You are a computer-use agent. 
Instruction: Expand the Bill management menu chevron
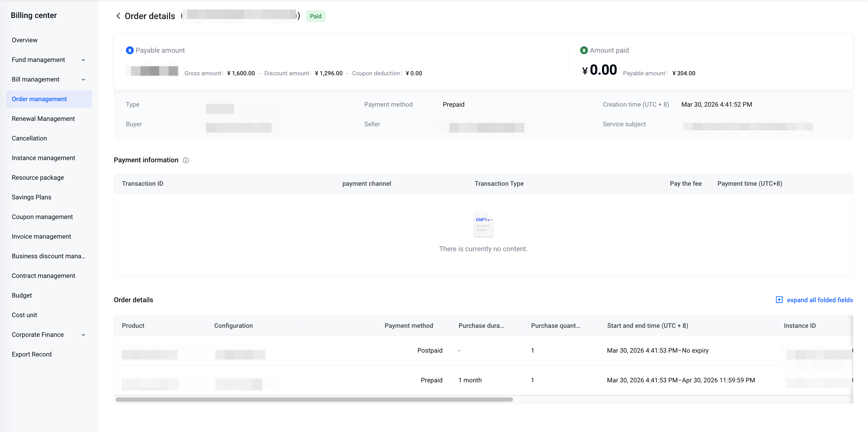(83, 80)
